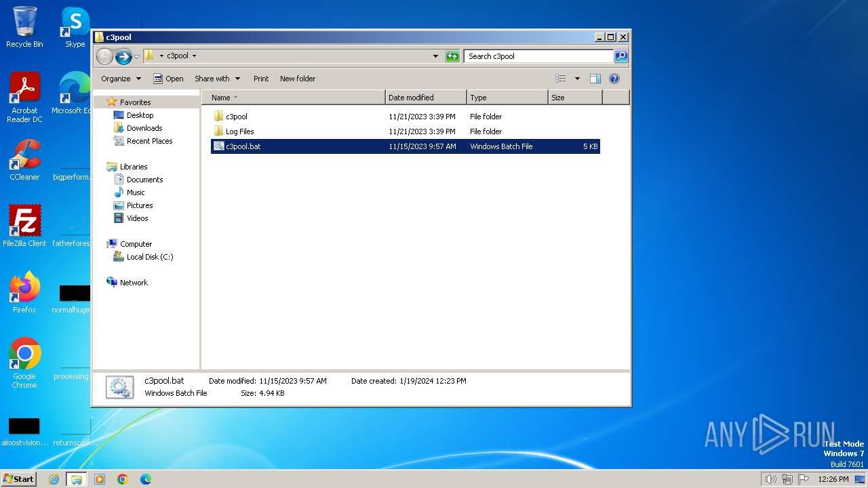Open the Recycle Bin desktop icon

pos(24,27)
